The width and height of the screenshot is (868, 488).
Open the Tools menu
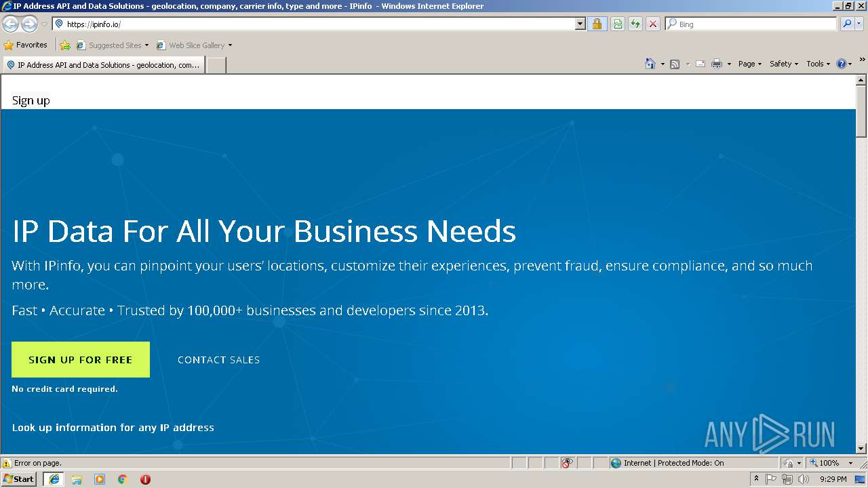(818, 64)
